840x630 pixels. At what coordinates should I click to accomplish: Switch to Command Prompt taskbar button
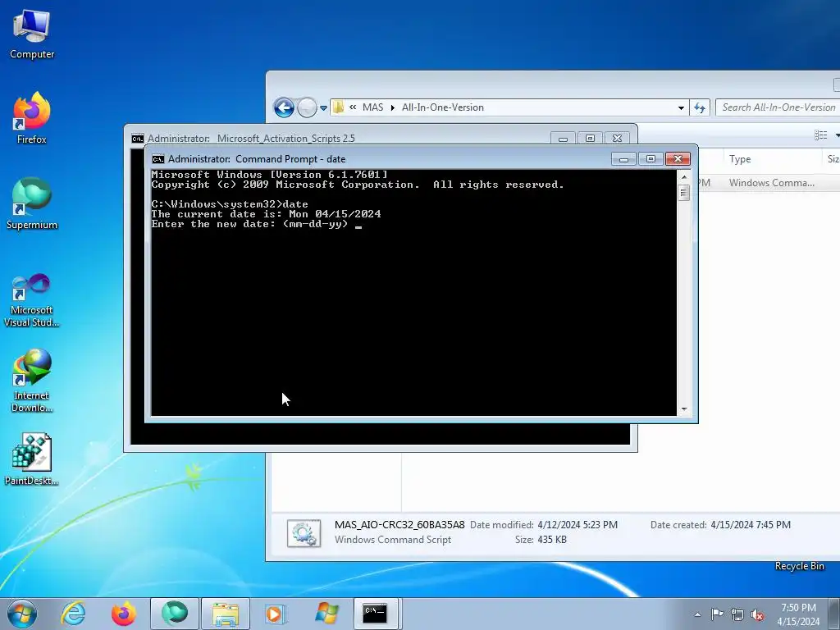coord(377,614)
